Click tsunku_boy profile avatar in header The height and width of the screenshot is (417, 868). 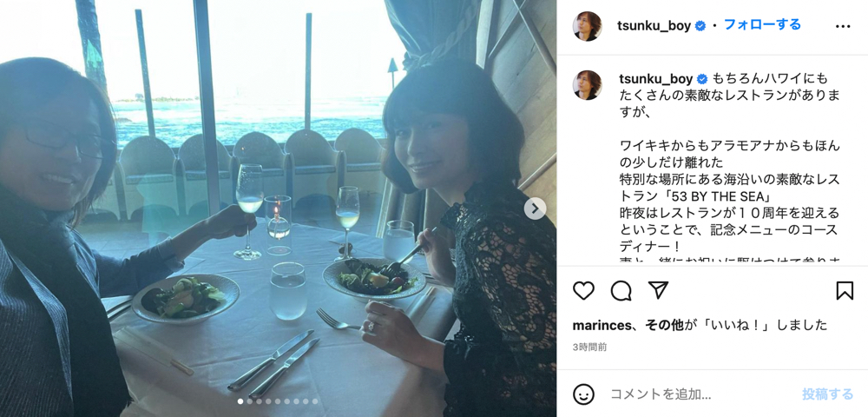587,26
